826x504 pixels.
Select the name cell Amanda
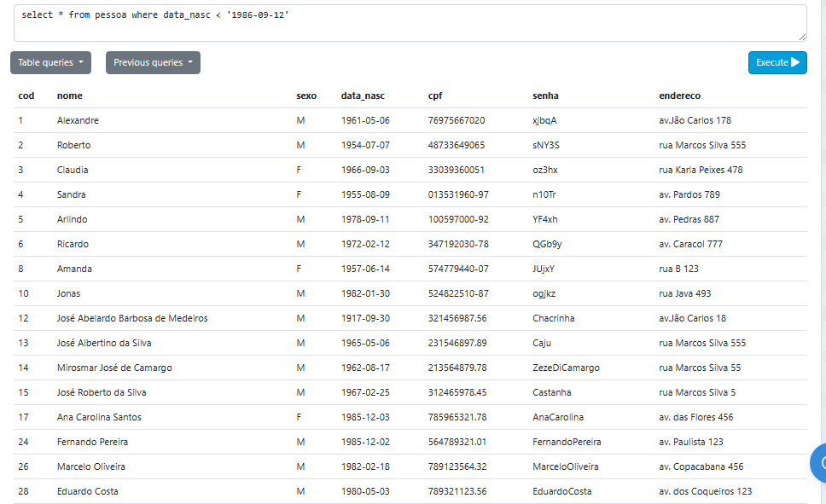click(x=74, y=269)
